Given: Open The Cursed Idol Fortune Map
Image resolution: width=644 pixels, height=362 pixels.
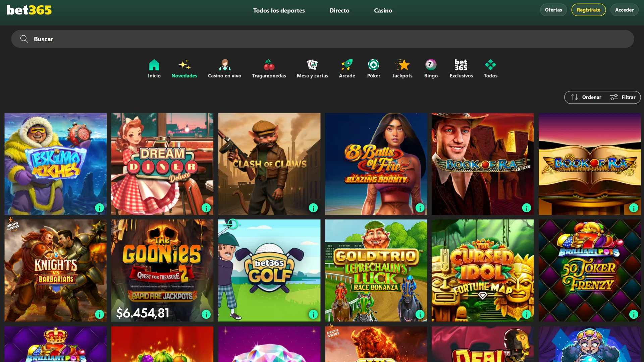Looking at the screenshot, I should tap(483, 270).
